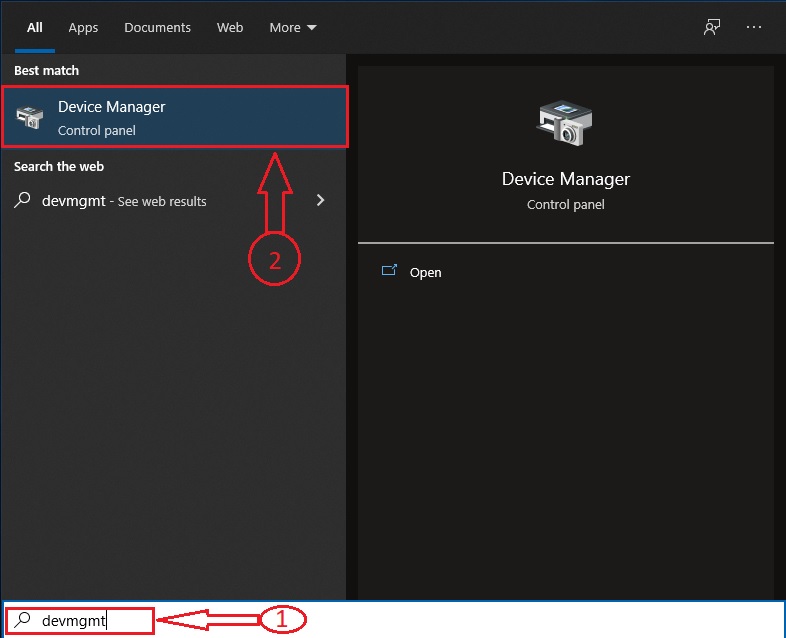Click the large Device Manager icon in preview pane
This screenshot has height=638, width=786.
(x=565, y=124)
